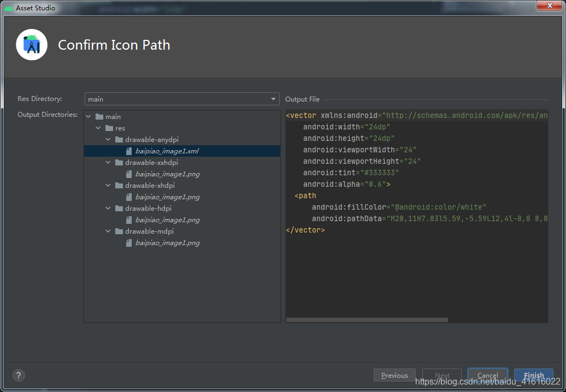Click the closing </vector> tag
566x392 pixels.
pos(305,230)
